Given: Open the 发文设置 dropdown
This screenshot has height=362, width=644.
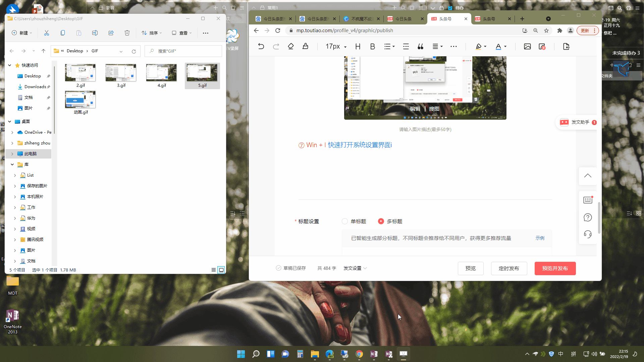Looking at the screenshot, I should 355,268.
